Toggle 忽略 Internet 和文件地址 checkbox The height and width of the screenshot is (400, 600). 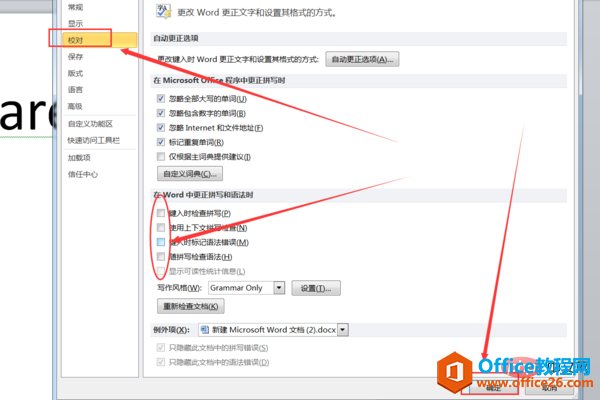tap(161, 127)
